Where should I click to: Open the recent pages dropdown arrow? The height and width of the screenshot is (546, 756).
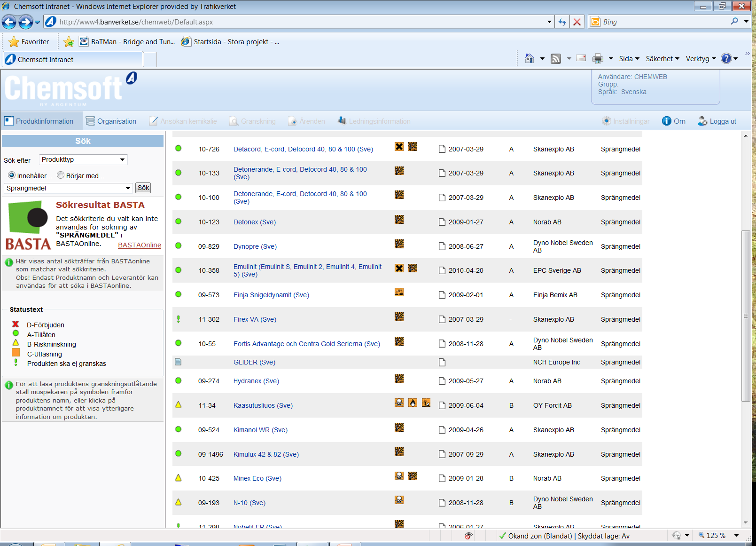(x=38, y=22)
